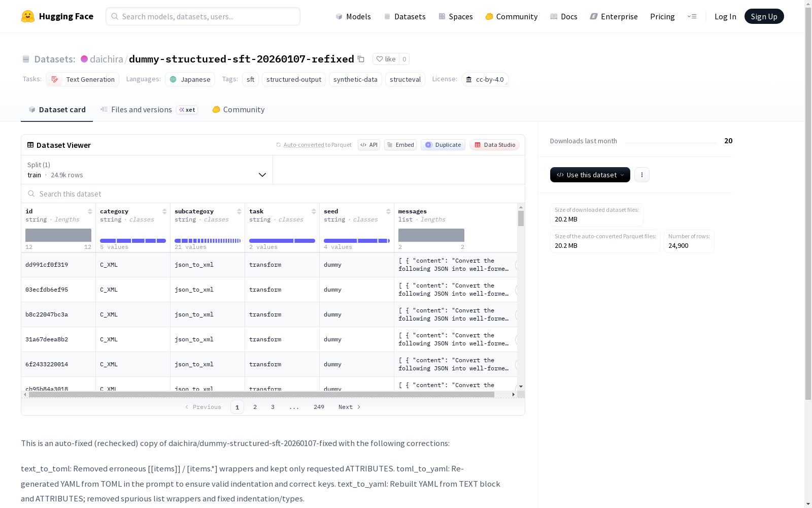Go to page 3 of the dataset
The width and height of the screenshot is (812, 508).
click(x=273, y=407)
